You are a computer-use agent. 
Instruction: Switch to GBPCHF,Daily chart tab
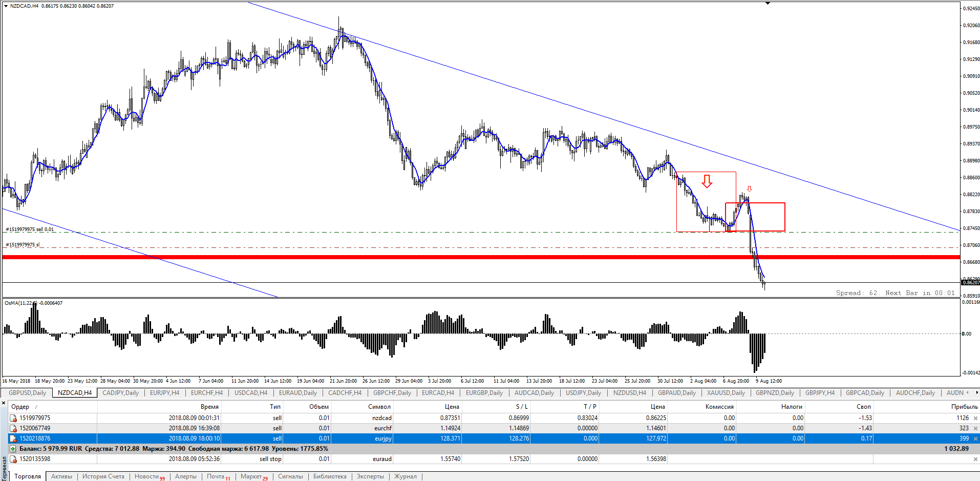click(x=392, y=393)
